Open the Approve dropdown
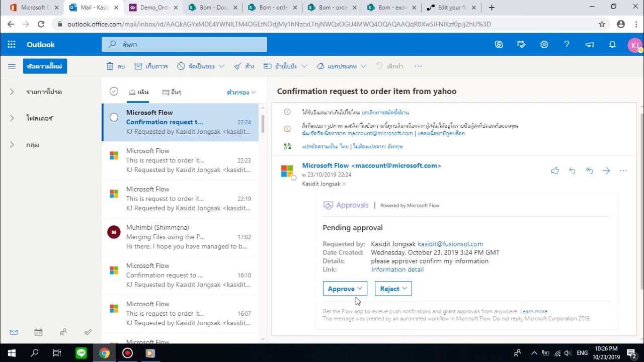This screenshot has width=644, height=362. pyautogui.click(x=345, y=289)
